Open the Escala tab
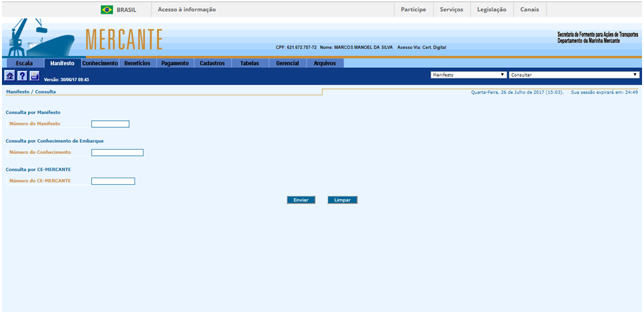 tap(24, 63)
